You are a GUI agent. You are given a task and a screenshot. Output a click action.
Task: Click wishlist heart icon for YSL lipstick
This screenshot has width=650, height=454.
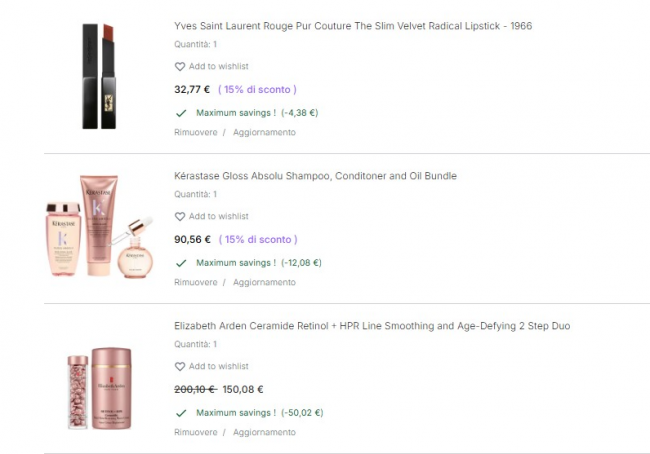pos(180,67)
